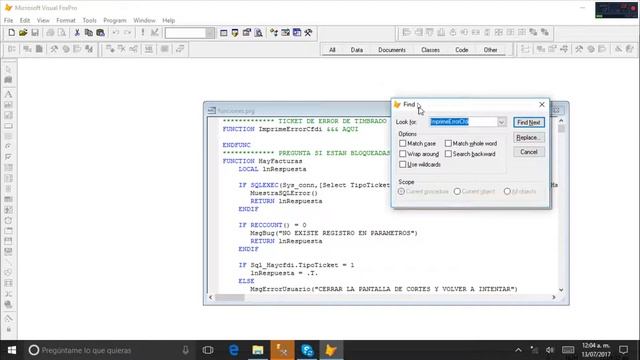Open the Object Browser toolbar icon
640x360 pixels.
pos(285,33)
